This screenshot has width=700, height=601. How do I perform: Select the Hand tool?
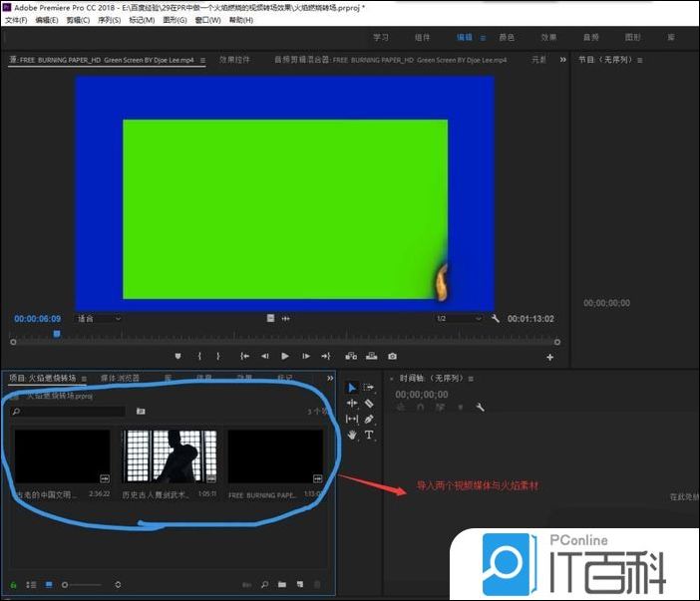352,435
